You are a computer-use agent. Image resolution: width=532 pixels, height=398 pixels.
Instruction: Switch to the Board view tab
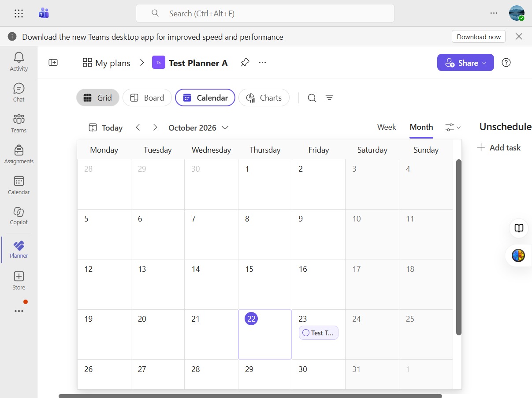[x=147, y=98]
